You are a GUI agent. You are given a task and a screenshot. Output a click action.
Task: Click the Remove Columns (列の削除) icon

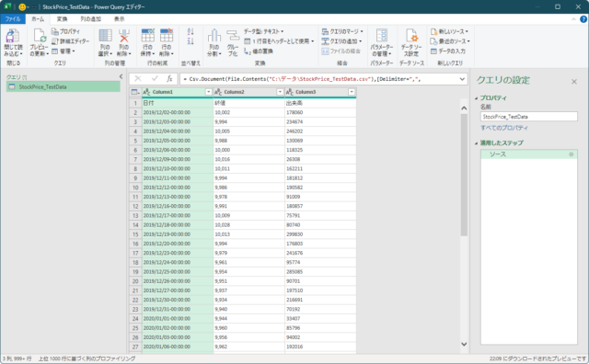[124, 36]
